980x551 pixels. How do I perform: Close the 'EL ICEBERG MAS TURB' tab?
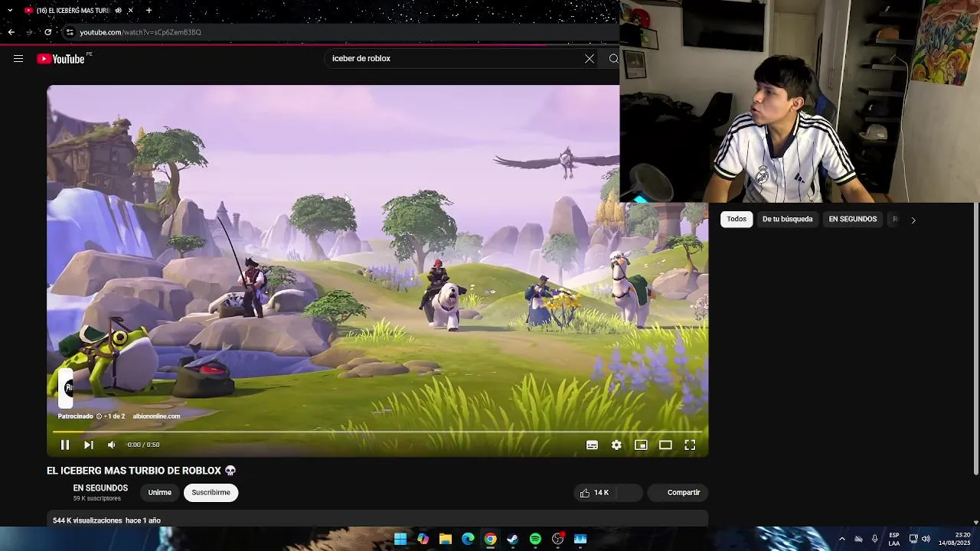click(130, 11)
